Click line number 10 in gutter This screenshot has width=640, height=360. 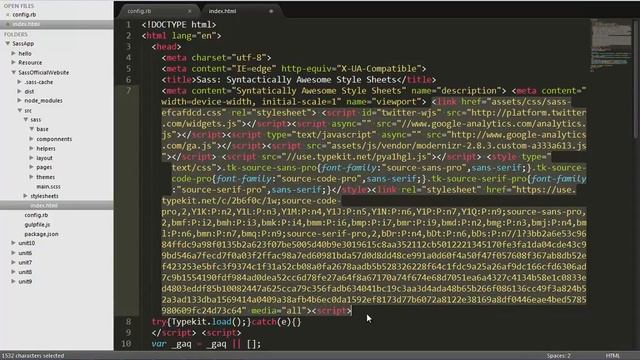click(x=126, y=344)
